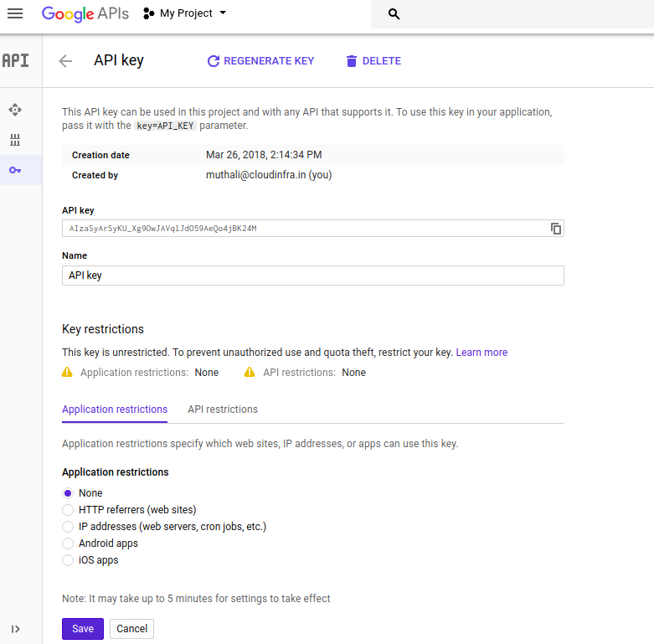
Task: Click the search magnifier icon
Action: [394, 13]
